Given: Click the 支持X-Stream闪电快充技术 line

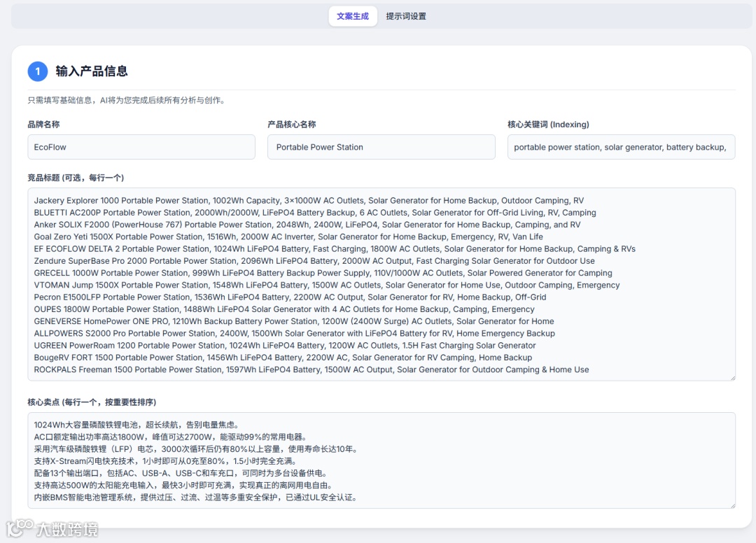Looking at the screenshot, I should pos(167,460).
